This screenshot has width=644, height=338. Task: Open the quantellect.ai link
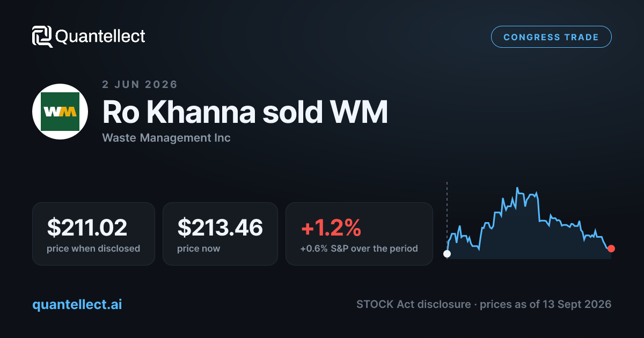coord(77,304)
